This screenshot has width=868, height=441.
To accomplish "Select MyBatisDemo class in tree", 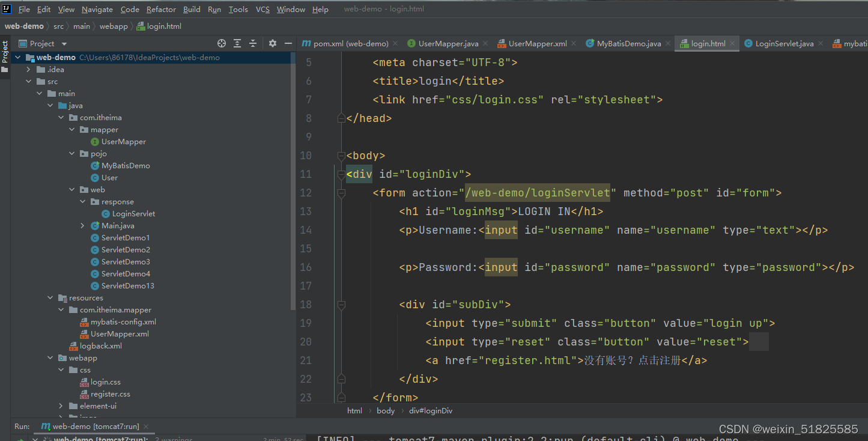I will point(126,166).
